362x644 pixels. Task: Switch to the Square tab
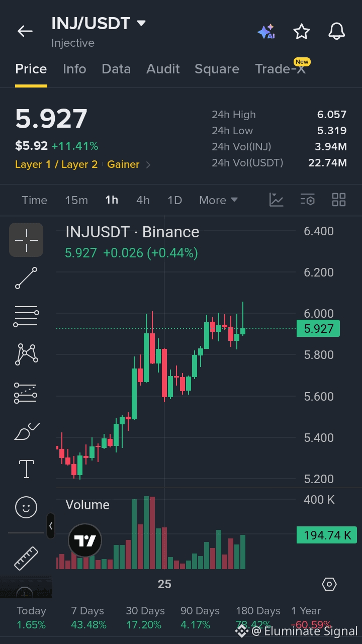pos(217,69)
